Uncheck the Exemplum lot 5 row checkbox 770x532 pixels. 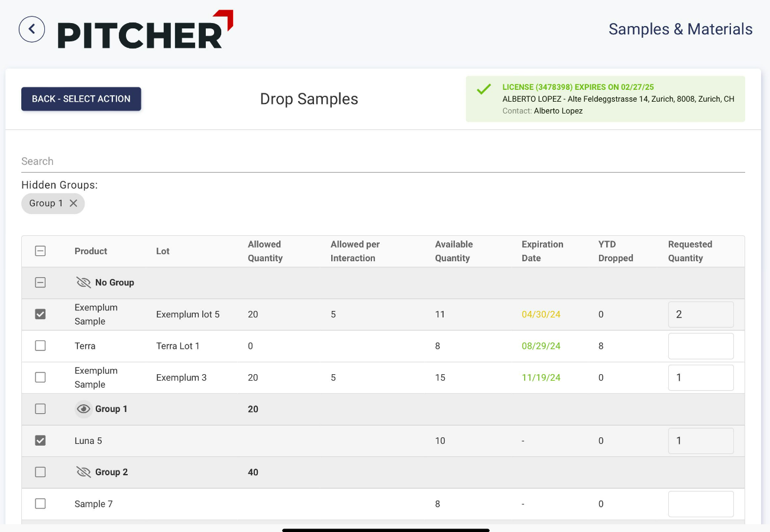pyautogui.click(x=40, y=314)
